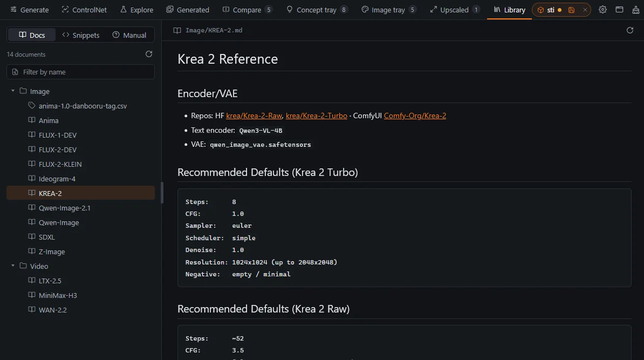Open anima-1.0-danbooru-tag.csv file
This screenshot has width=644, height=360.
[80, 106]
